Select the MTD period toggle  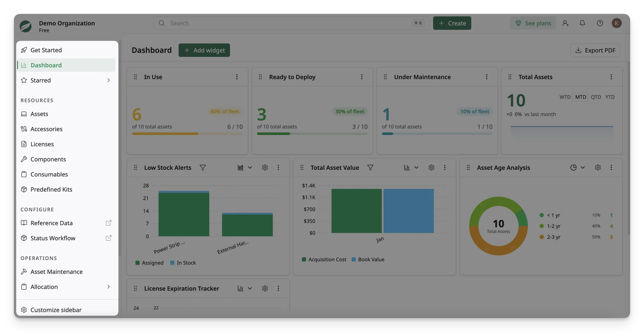tap(581, 97)
